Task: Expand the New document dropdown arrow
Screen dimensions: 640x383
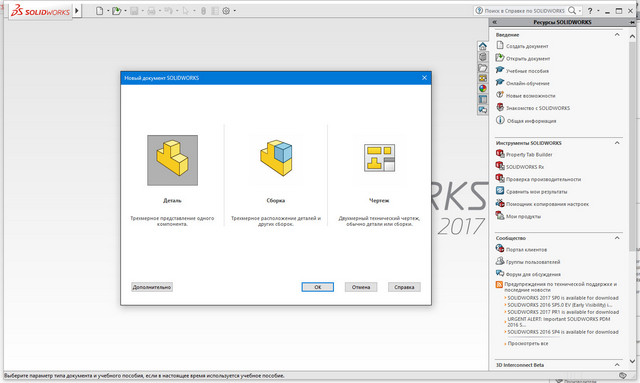Action: click(108, 11)
